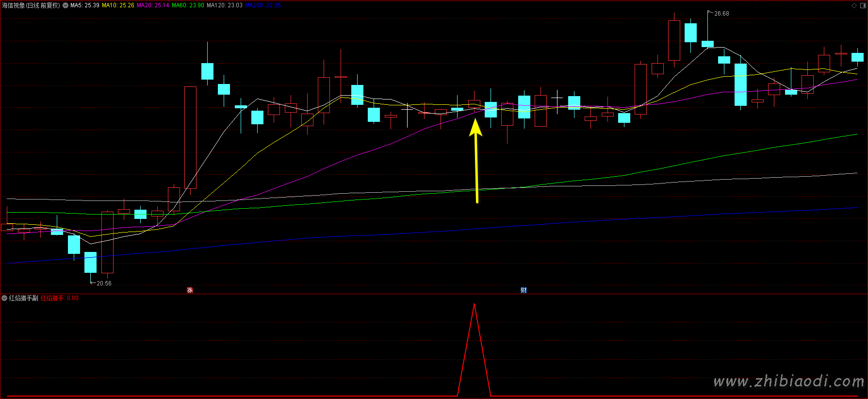Image resolution: width=868 pixels, height=399 pixels.
Task: Click the 海信视像 (日线,前复权) chart title
Action: [31, 5]
